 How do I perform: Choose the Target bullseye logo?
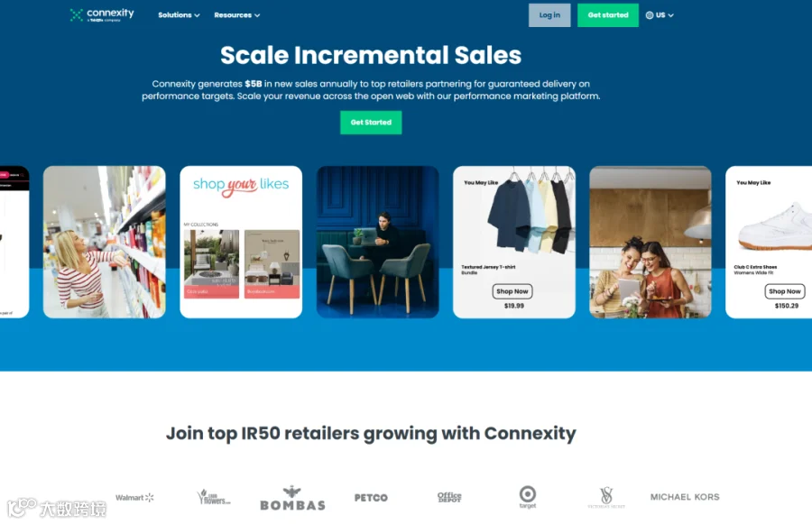tap(528, 497)
